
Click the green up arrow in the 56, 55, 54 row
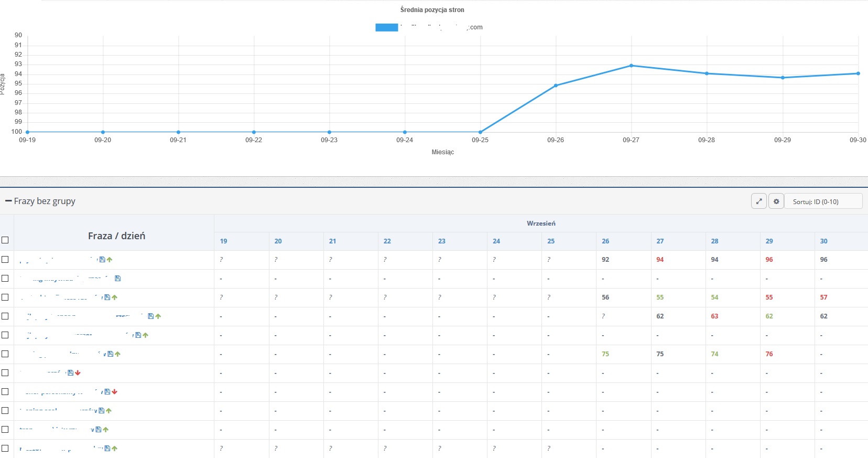[x=115, y=297]
